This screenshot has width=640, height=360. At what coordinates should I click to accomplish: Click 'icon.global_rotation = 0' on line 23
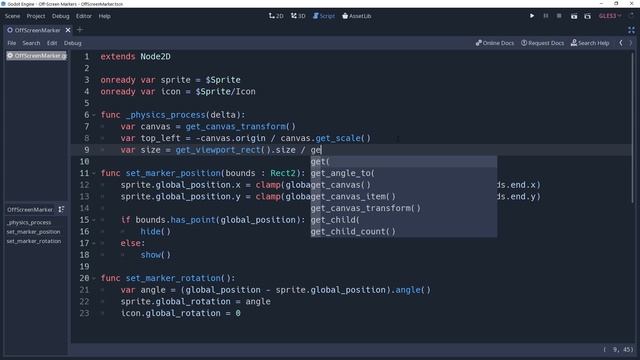pos(180,313)
